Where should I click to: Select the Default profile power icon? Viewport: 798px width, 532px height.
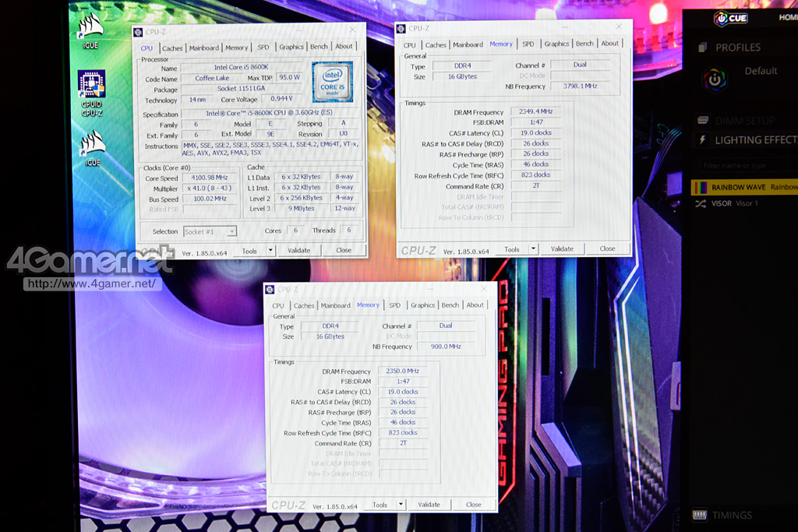[x=714, y=79]
